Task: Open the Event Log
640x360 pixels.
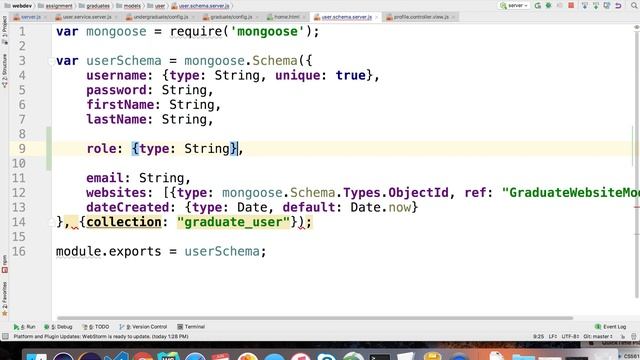Action: pos(611,327)
